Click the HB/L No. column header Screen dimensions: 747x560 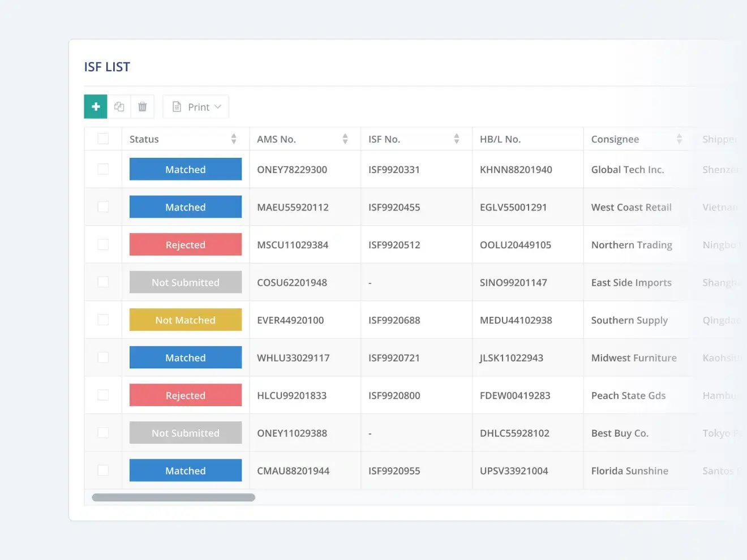coord(528,139)
